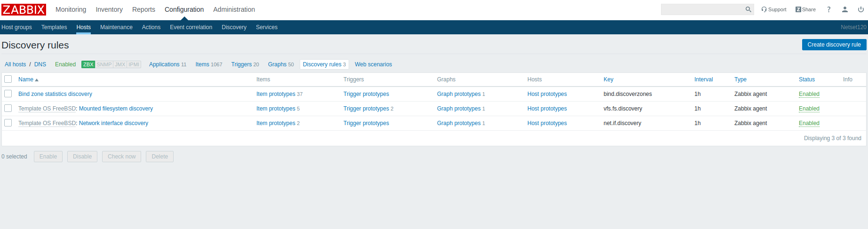This screenshot has height=229, width=868.
Task: Go to Actions submenu
Action: click(x=151, y=27)
